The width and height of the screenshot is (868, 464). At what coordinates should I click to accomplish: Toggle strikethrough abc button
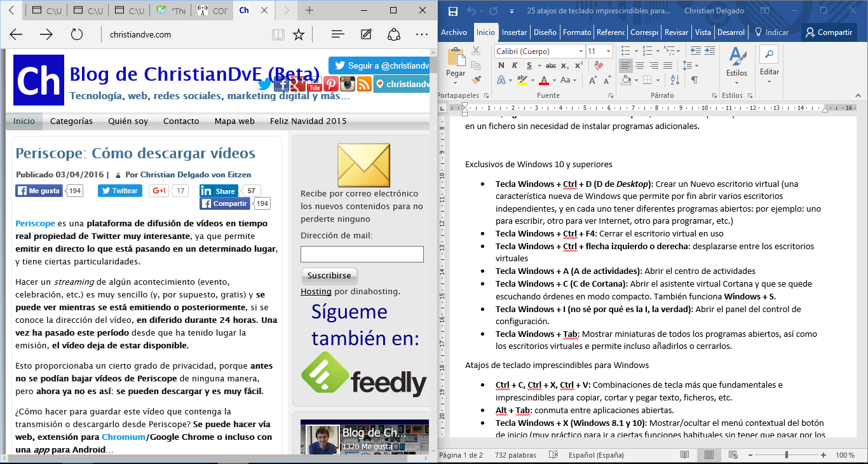point(551,65)
